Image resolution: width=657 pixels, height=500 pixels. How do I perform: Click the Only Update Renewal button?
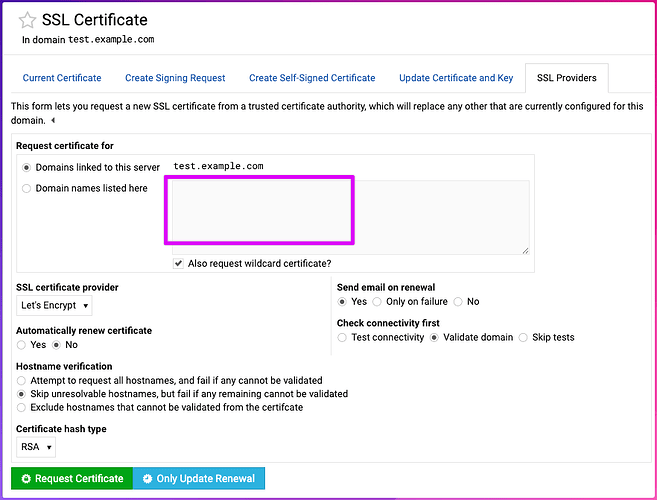(198, 478)
